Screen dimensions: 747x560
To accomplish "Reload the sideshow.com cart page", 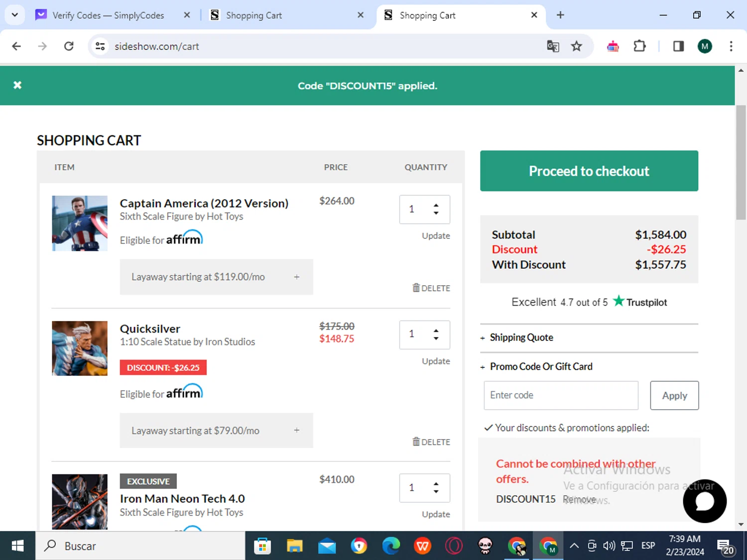I will coord(69,46).
